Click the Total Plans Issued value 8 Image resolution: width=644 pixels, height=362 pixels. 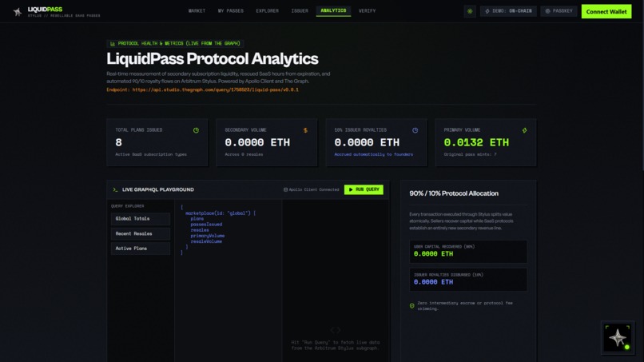click(x=118, y=142)
